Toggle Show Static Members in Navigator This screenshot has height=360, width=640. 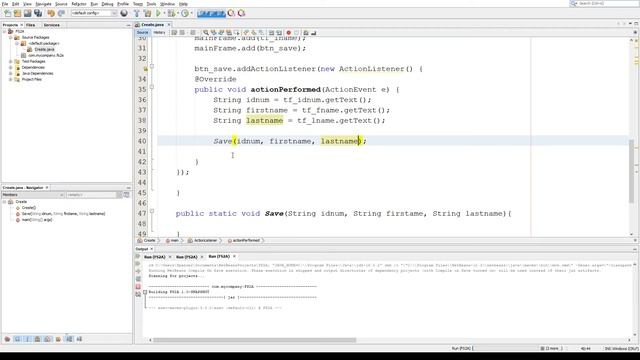27,339
